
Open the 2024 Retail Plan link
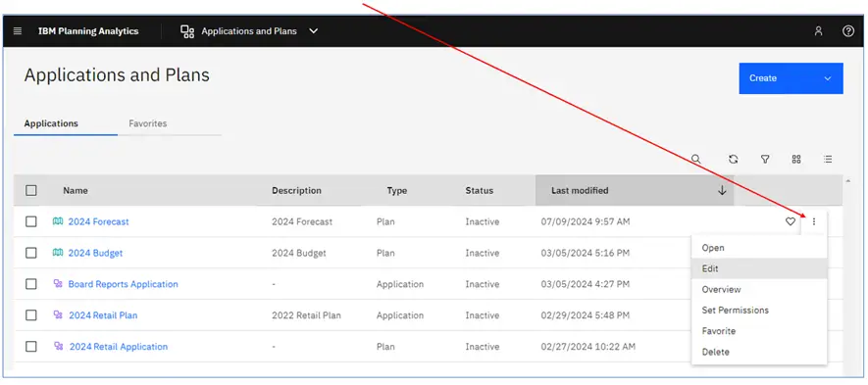tap(103, 315)
